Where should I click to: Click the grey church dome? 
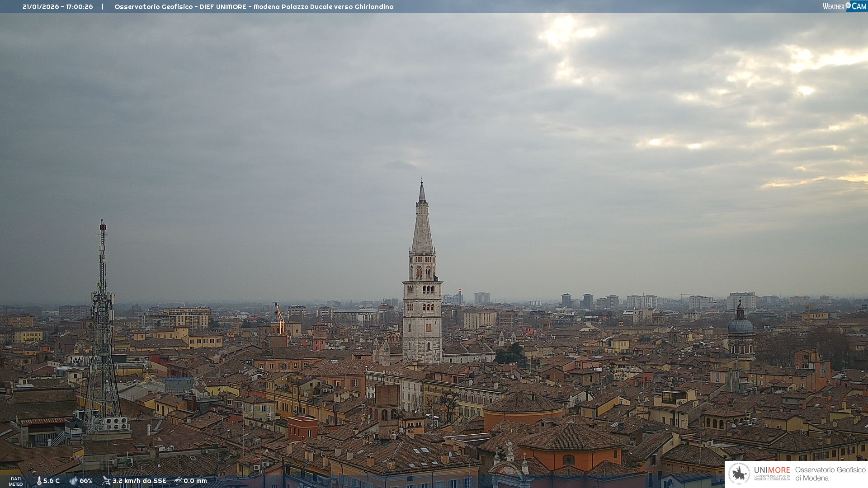pyautogui.click(x=741, y=325)
